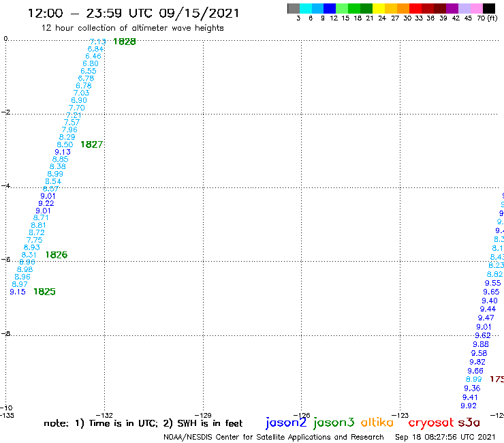The height and width of the screenshot is (443, 504).
Task: Click the 9.82 wave height value
Action: [477, 362]
